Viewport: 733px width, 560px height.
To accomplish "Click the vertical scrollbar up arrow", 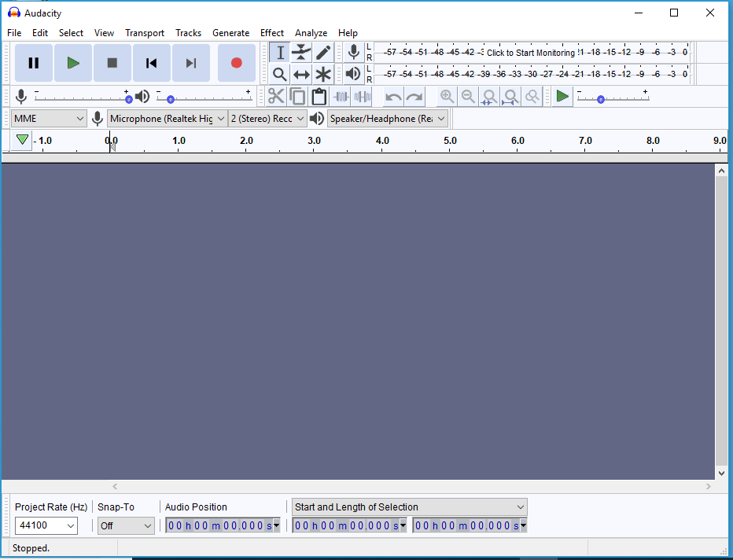I will coord(721,171).
